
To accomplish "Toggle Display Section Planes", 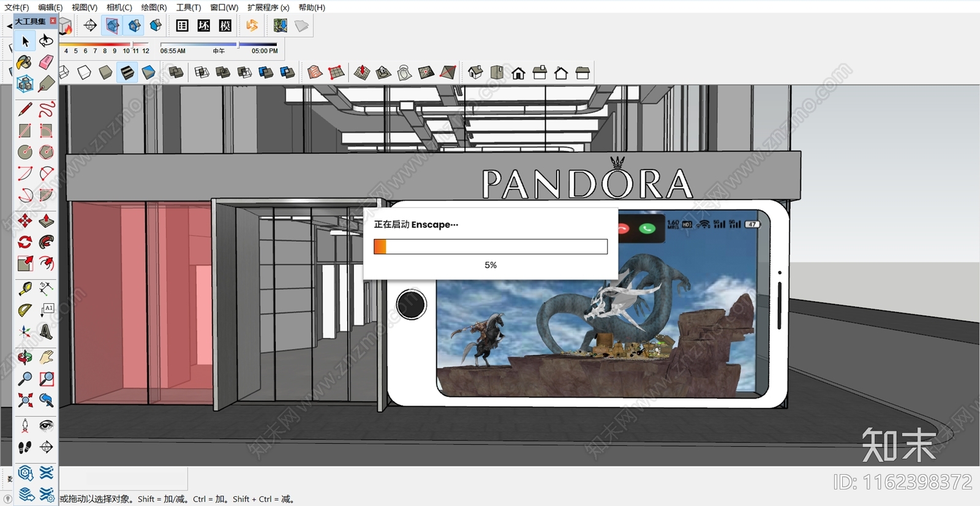I will click(x=113, y=25).
